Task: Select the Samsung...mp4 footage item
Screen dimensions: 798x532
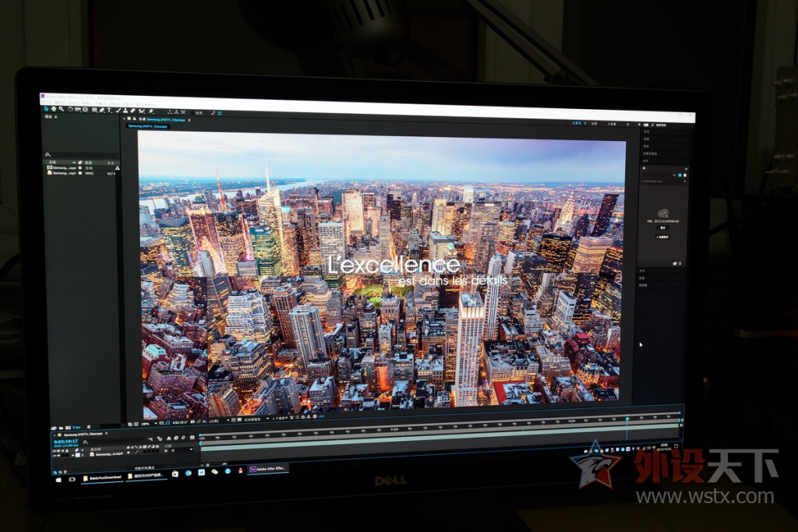Action: (61, 173)
